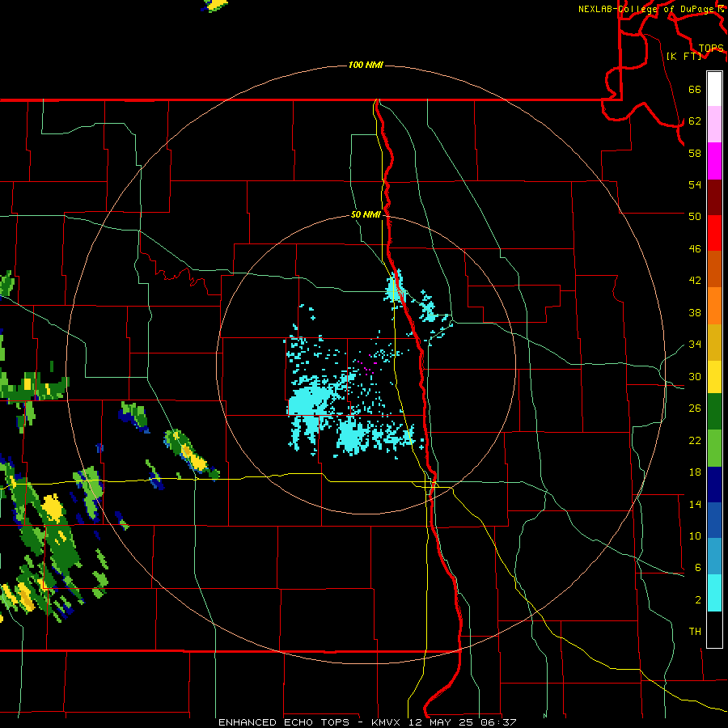Click the cyan legend swatch
The width and height of the screenshot is (728, 728).
pyautogui.click(x=714, y=593)
